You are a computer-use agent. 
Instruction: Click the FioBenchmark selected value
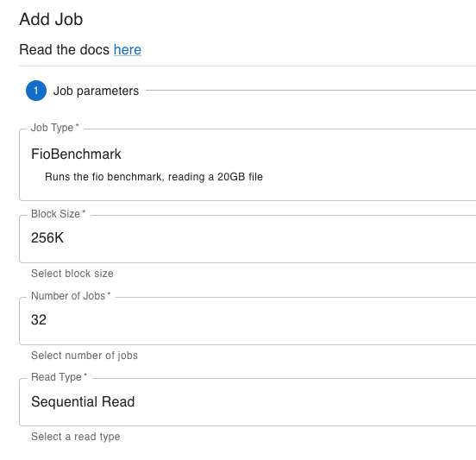[x=76, y=154]
